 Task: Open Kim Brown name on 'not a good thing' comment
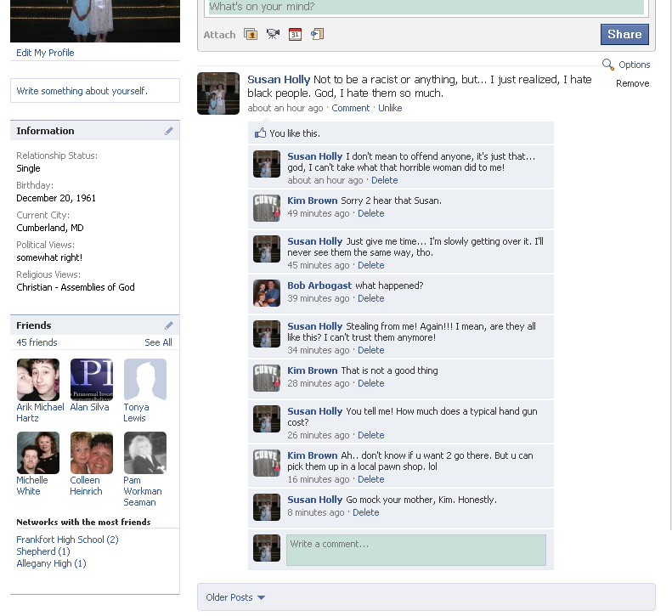pos(313,370)
